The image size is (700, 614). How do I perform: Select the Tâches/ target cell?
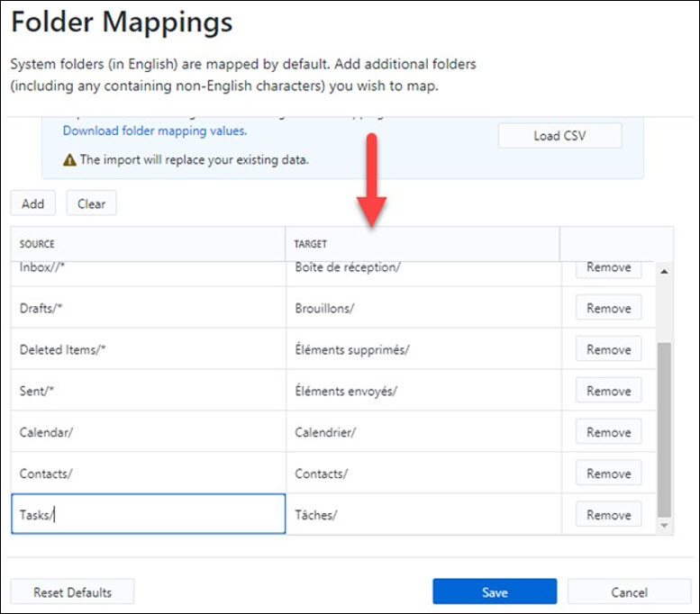(422, 515)
